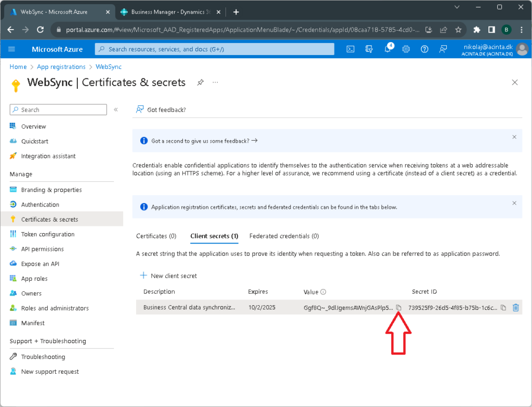This screenshot has width=532, height=407.
Task: Open Azure Cloud Shell
Action: pos(351,49)
